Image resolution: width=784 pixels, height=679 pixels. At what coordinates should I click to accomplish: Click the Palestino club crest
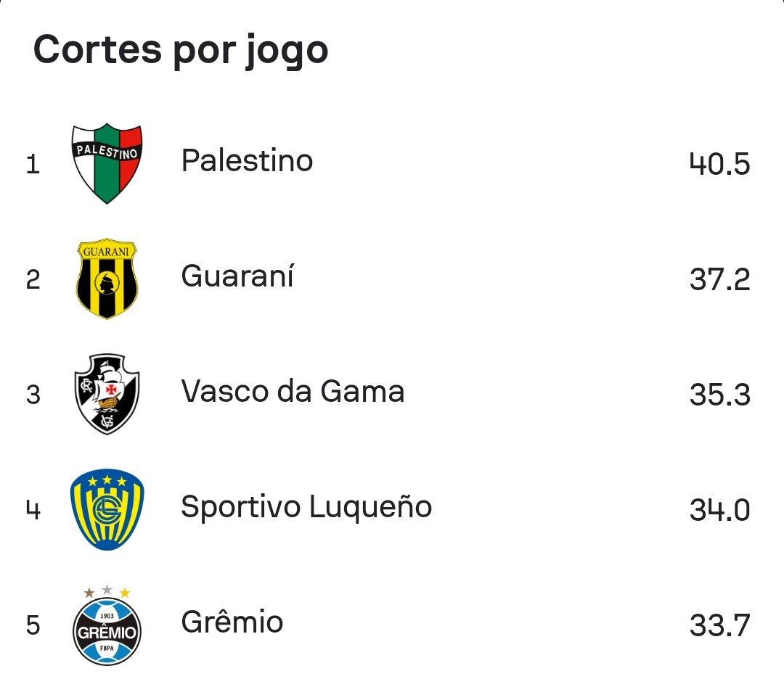pos(107,163)
